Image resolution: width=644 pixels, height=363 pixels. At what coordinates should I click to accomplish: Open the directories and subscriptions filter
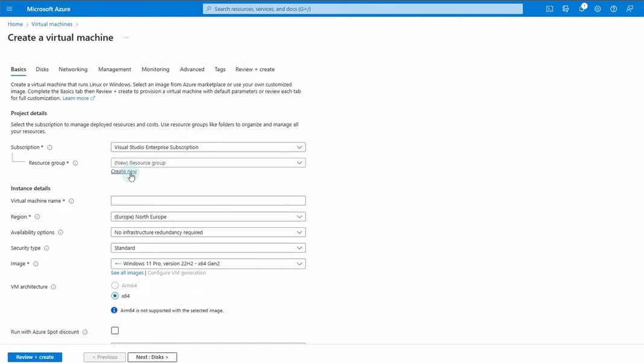click(566, 8)
